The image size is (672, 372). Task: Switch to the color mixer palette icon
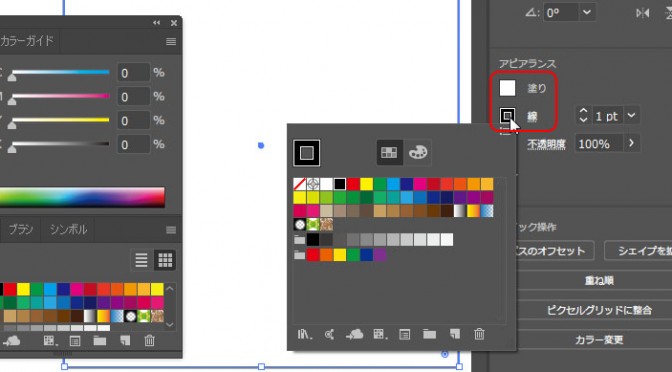point(418,153)
